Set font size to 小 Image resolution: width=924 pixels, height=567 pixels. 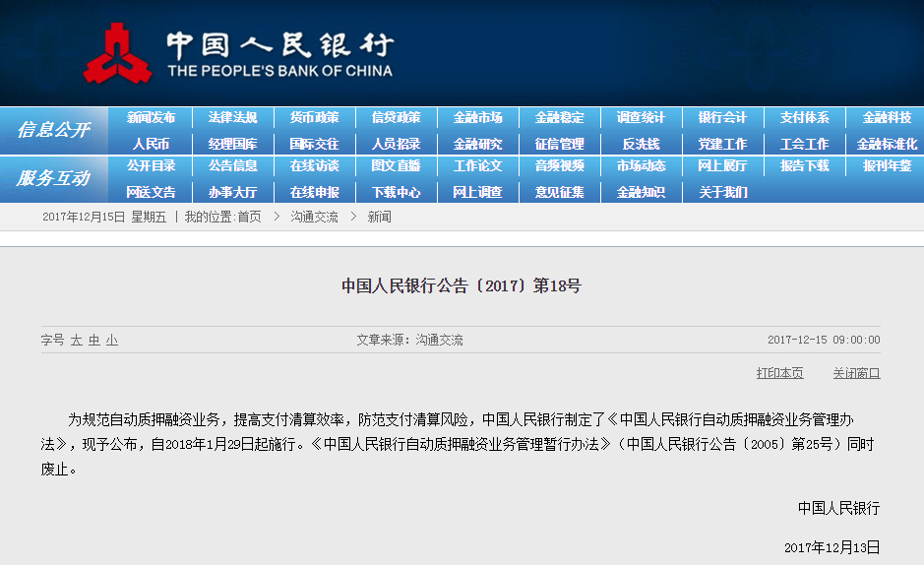pyautogui.click(x=111, y=340)
